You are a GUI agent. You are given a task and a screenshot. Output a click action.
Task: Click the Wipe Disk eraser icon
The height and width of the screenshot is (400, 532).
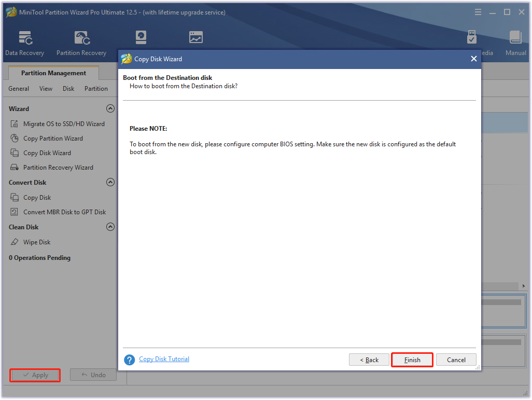[x=14, y=242]
